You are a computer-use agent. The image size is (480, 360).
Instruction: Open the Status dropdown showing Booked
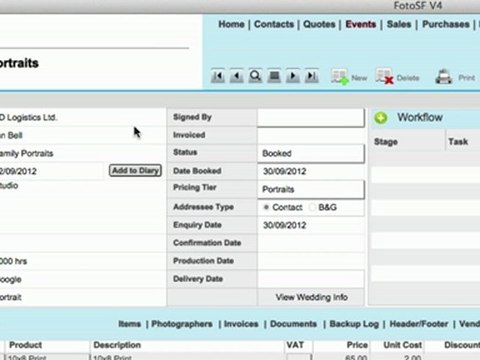311,153
